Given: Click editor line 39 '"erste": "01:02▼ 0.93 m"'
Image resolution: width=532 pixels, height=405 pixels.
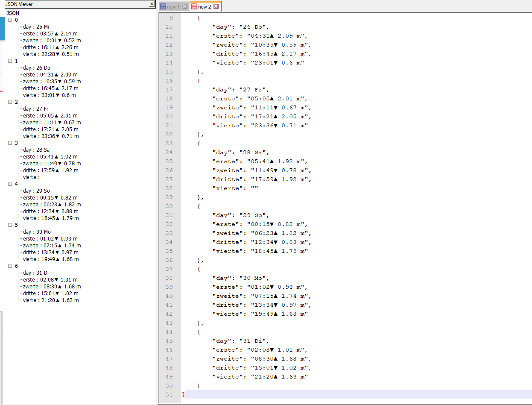Looking at the screenshot, I should click(260, 287).
